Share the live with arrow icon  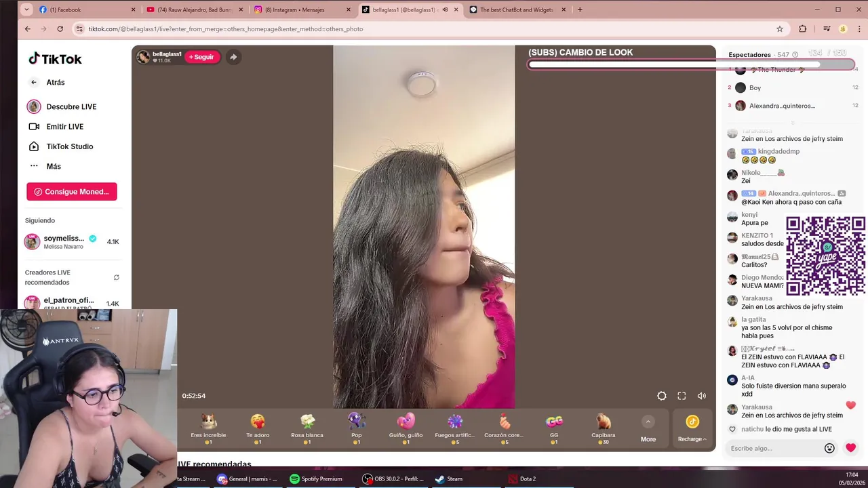(x=233, y=57)
